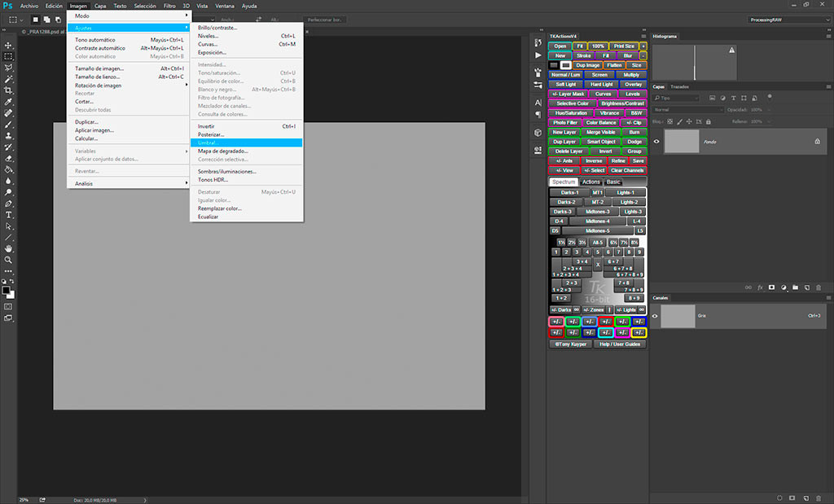
Task: Open the ProcessingRAW workspace dropdown
Action: point(787,20)
